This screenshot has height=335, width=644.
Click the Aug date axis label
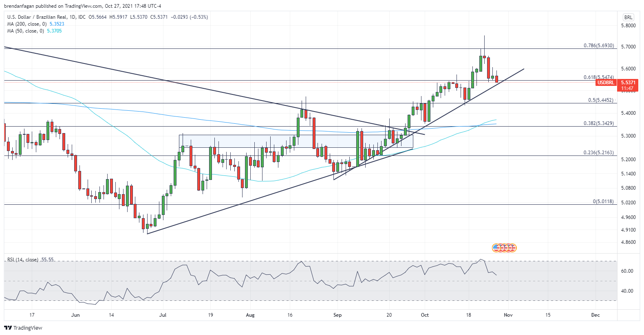250,315
